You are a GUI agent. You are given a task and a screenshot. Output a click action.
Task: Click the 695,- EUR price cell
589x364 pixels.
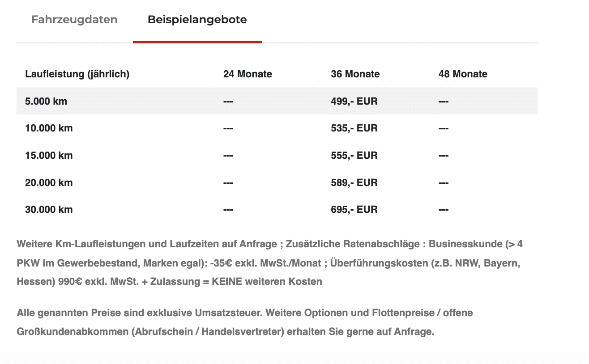click(354, 209)
